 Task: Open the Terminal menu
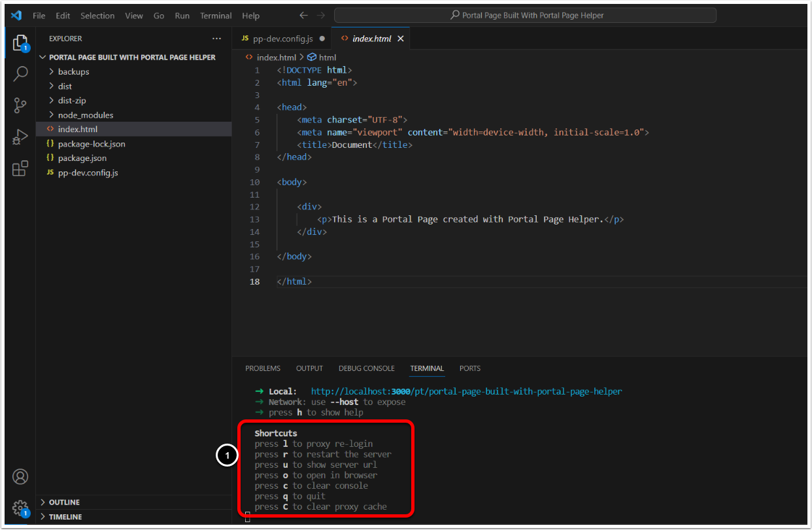coord(216,16)
